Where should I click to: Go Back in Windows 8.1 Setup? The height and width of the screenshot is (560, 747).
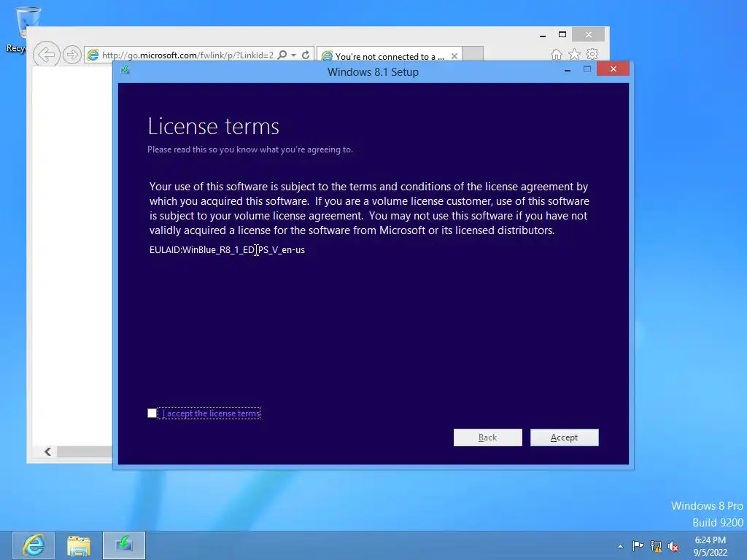point(487,437)
